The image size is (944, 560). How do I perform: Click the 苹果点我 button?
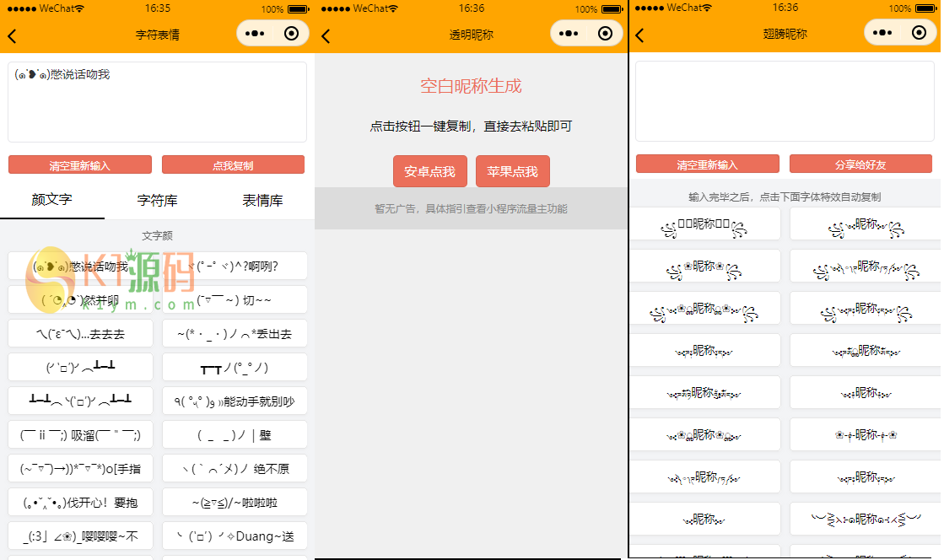tap(512, 171)
